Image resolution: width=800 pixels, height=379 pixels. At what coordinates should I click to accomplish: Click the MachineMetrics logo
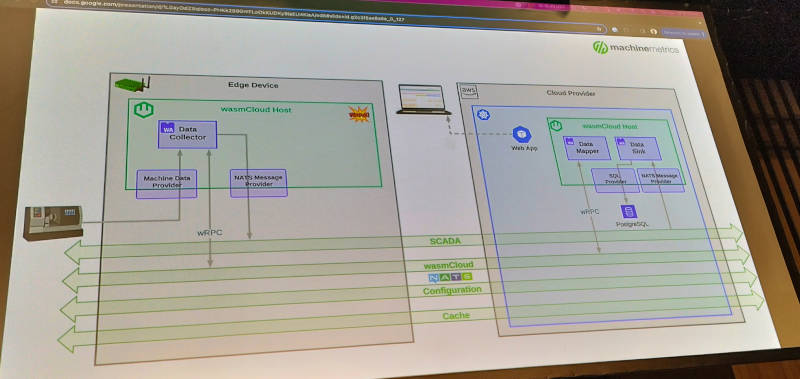coord(636,48)
